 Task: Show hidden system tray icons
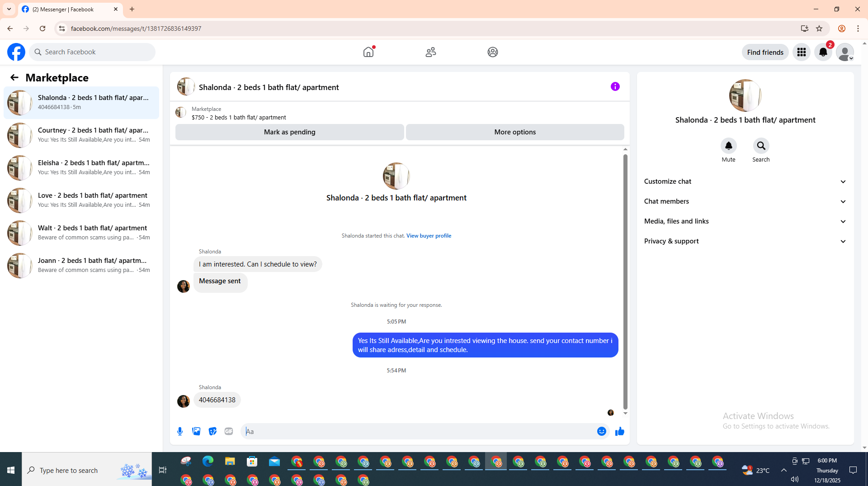784,470
